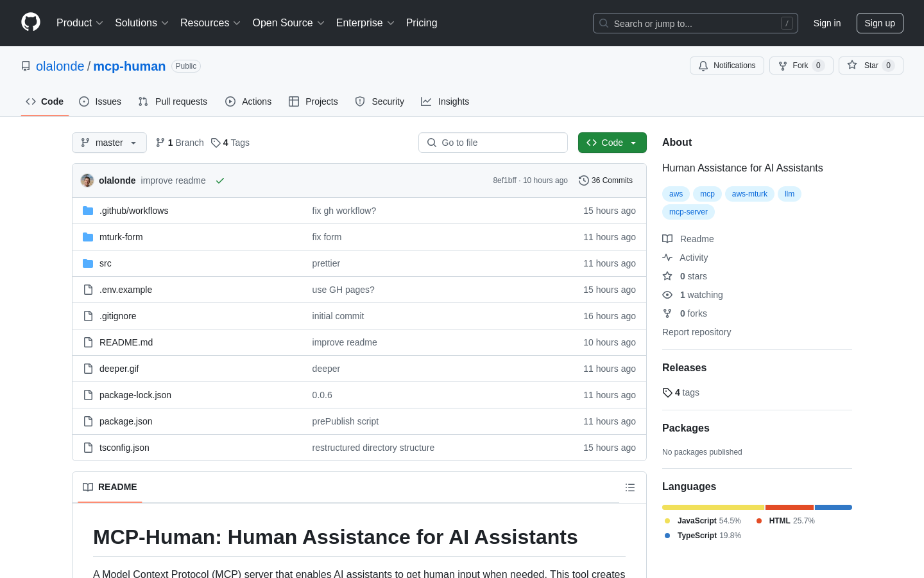
Task: Switch to the Projects tab
Action: pos(313,101)
